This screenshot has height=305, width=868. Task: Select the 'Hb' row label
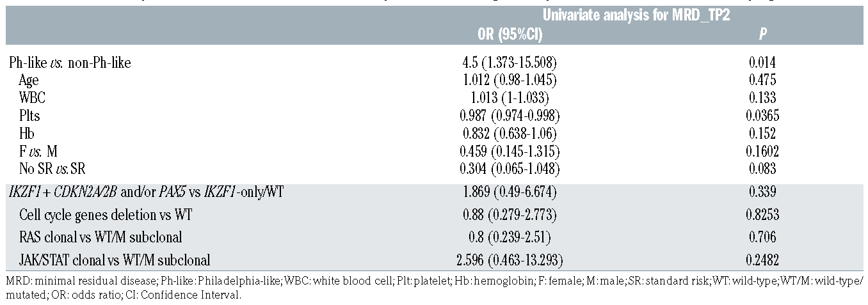click(x=26, y=134)
